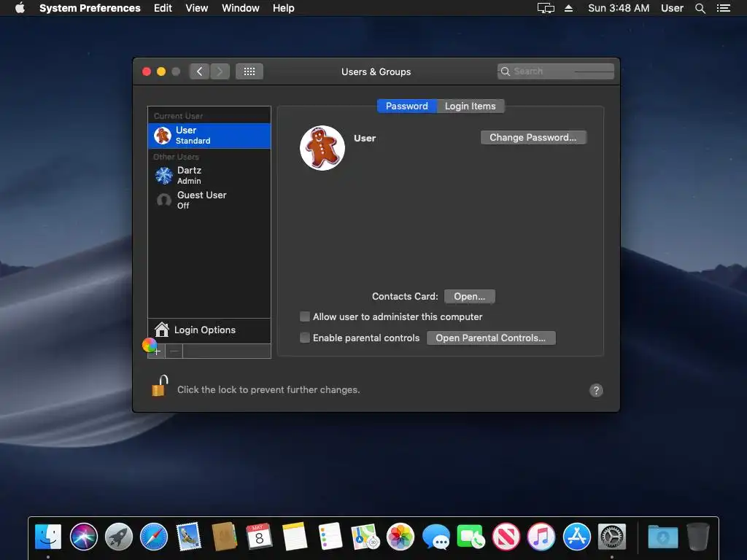Close the Users & Groups window
This screenshot has width=747, height=560.
(147, 71)
